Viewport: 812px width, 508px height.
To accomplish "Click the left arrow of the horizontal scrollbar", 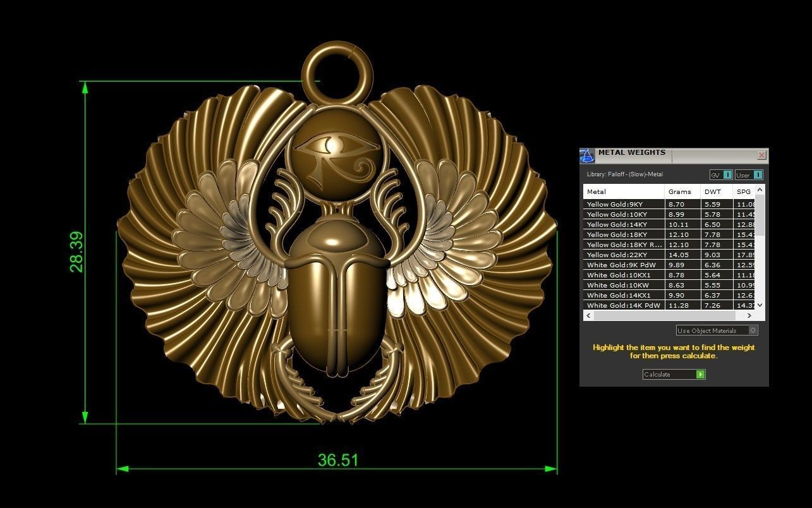I will point(588,315).
